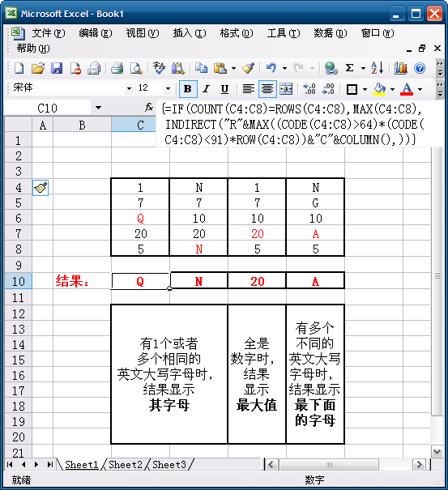Viewport: 448px width, 490px height.
Task: Open the 插入(I) menu
Action: (x=190, y=33)
